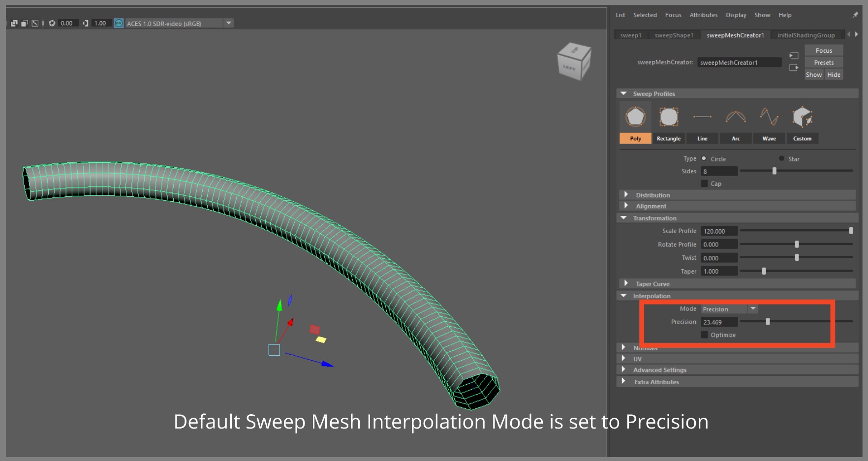Pick the Wave sweep profile icon
This screenshot has height=461, width=868.
(769, 118)
